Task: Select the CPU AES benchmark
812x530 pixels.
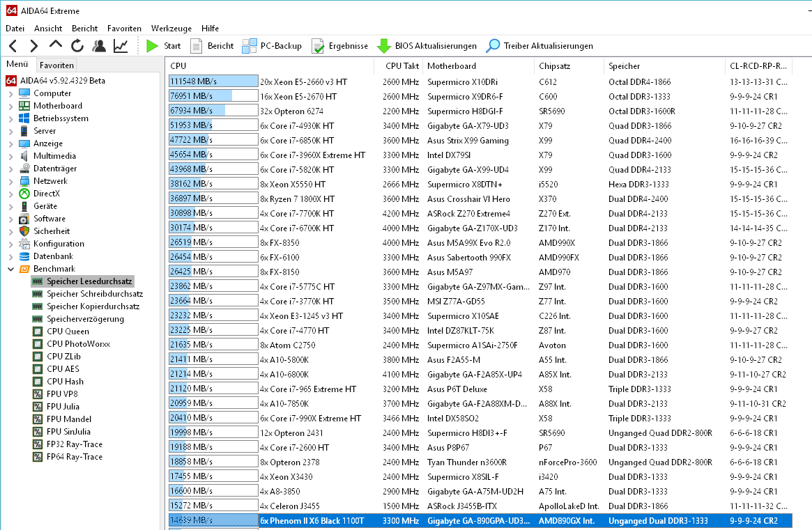Action: pyautogui.click(x=56, y=369)
